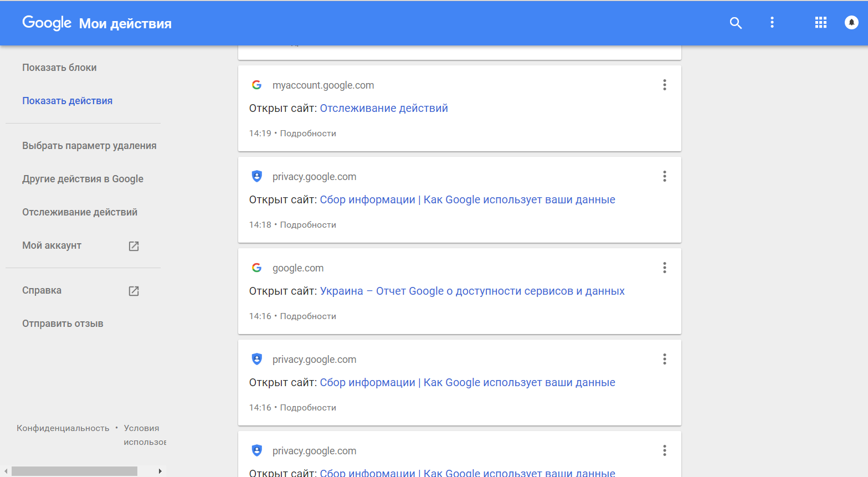Click the search magnifier icon in header
868x477 pixels.
[x=736, y=23]
